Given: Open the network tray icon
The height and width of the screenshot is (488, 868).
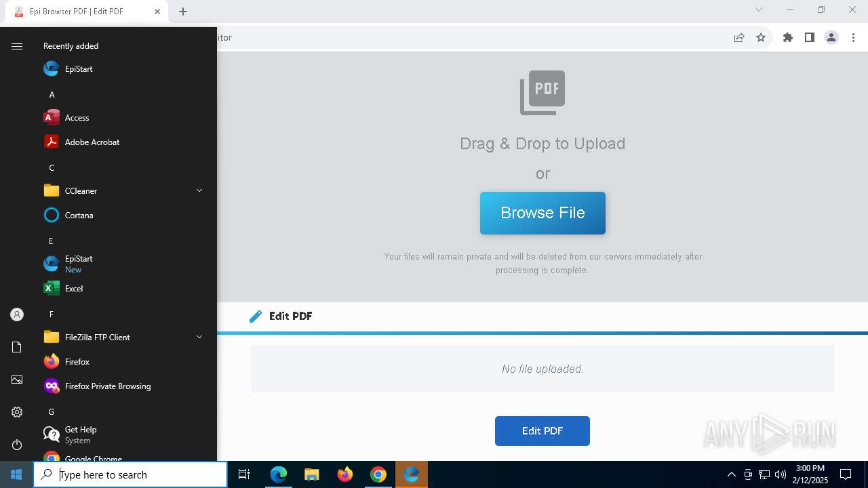Looking at the screenshot, I should [x=764, y=474].
